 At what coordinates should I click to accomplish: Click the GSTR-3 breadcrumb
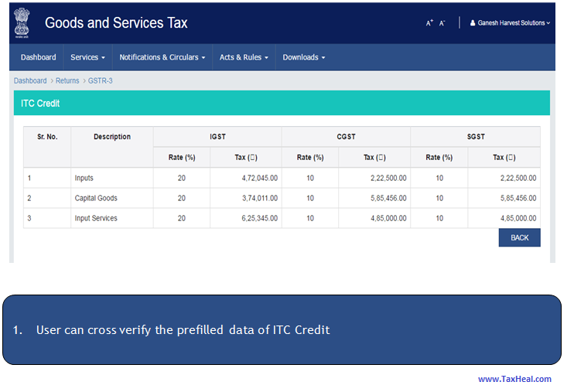pos(101,80)
